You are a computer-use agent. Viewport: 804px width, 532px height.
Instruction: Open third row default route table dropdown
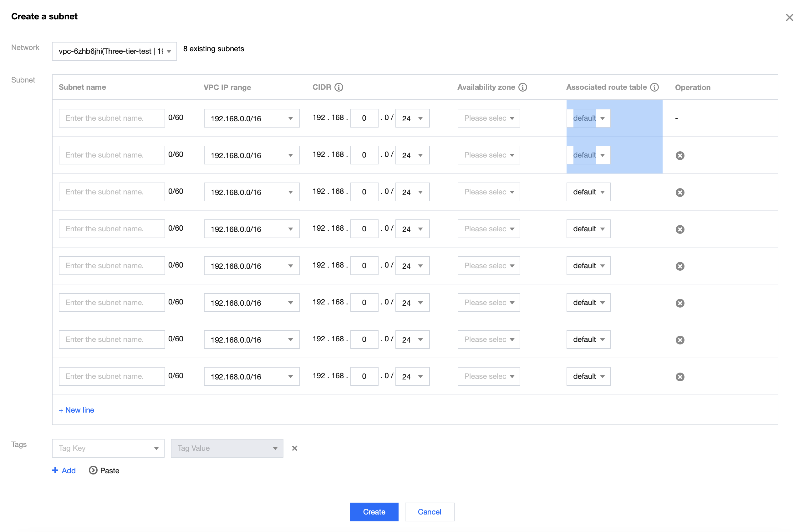click(588, 192)
